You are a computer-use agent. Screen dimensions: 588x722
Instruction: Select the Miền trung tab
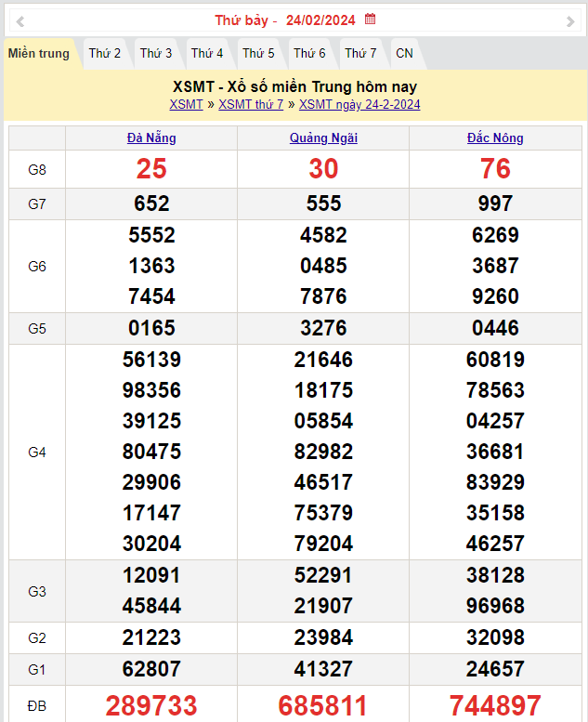39,54
